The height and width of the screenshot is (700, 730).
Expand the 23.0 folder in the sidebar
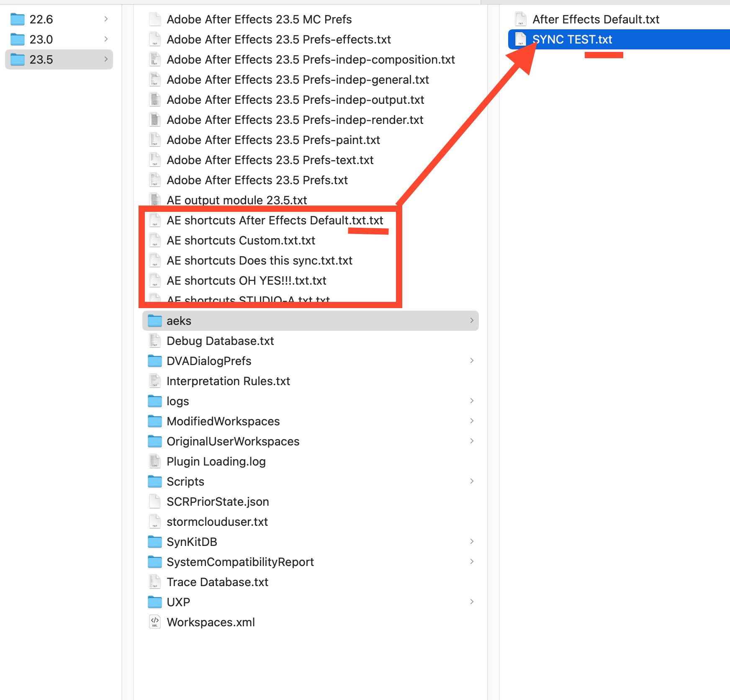[x=105, y=39]
